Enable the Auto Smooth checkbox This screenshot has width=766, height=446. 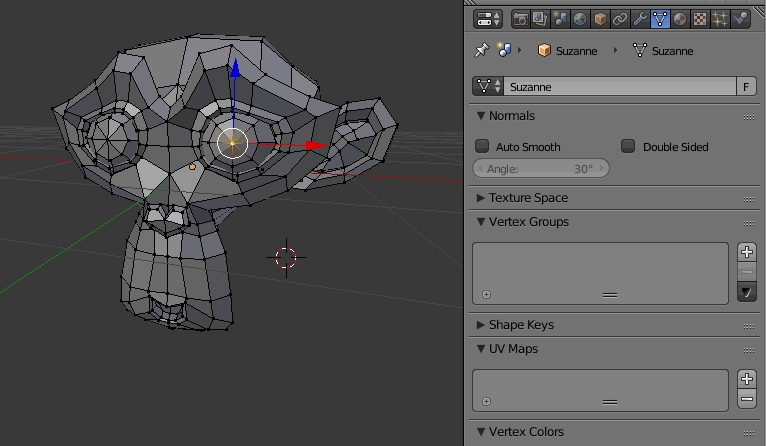[x=482, y=146]
